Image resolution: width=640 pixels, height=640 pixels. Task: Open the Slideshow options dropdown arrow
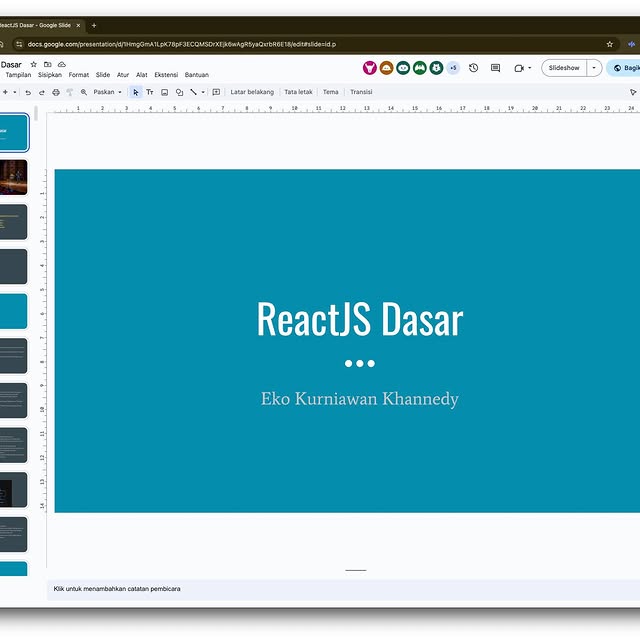[594, 68]
